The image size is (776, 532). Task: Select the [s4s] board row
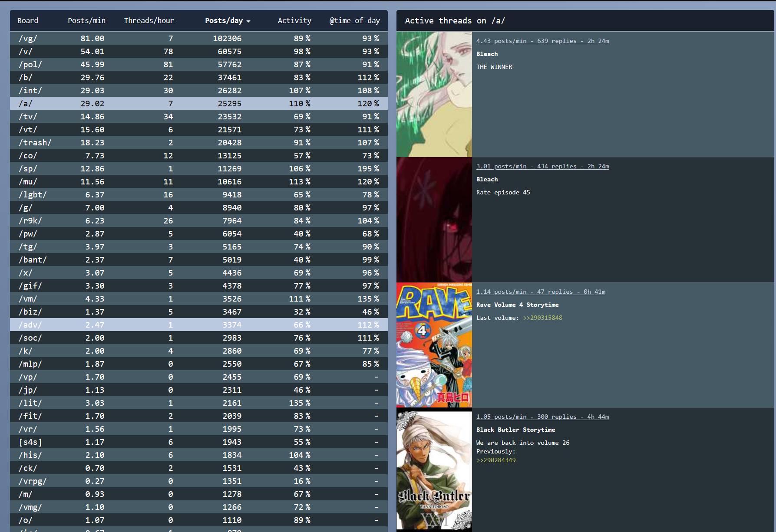click(x=199, y=442)
